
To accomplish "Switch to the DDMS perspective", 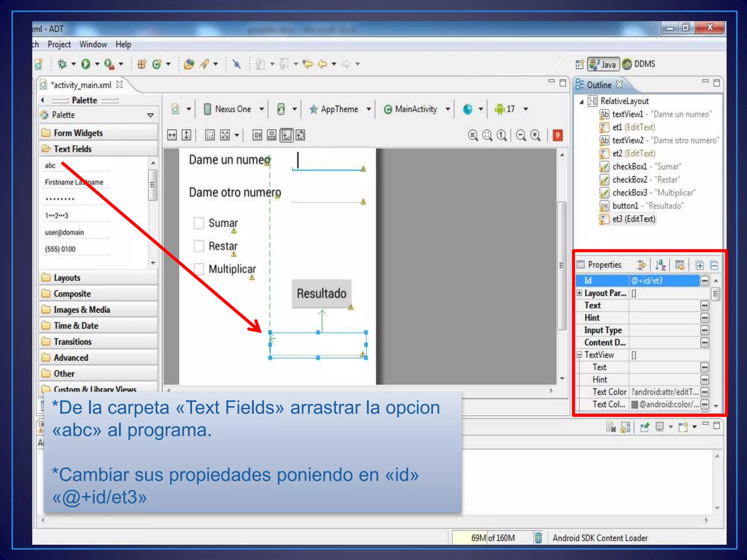I will point(639,64).
